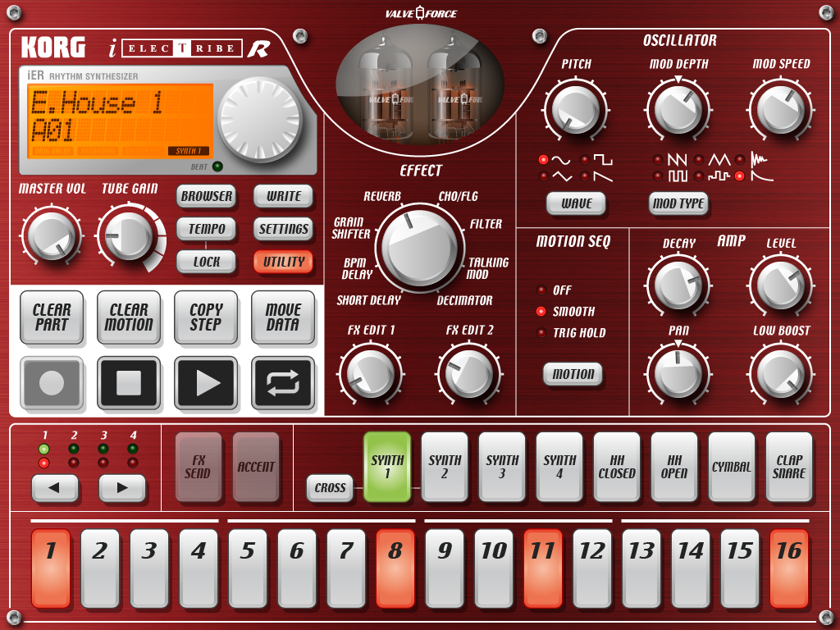Select the Synth 1 part
This screenshot has width=840, height=630.
pyautogui.click(x=387, y=467)
